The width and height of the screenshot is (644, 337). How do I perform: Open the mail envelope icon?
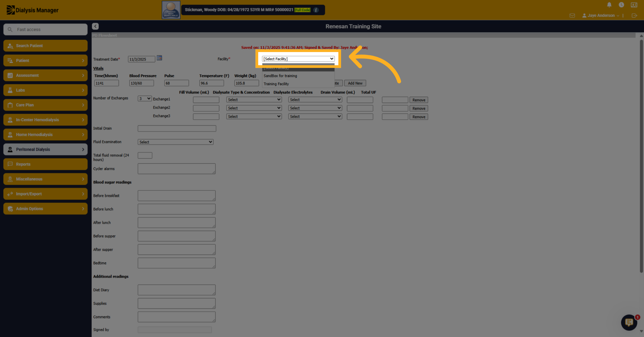click(572, 16)
